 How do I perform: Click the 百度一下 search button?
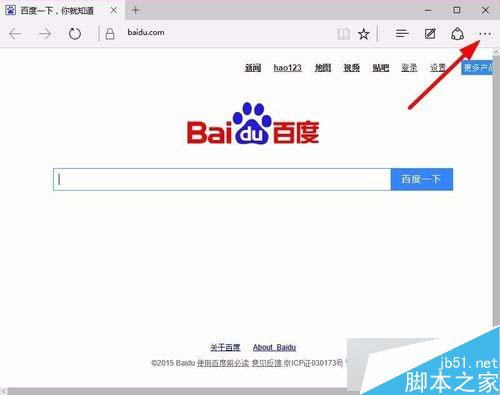422,179
